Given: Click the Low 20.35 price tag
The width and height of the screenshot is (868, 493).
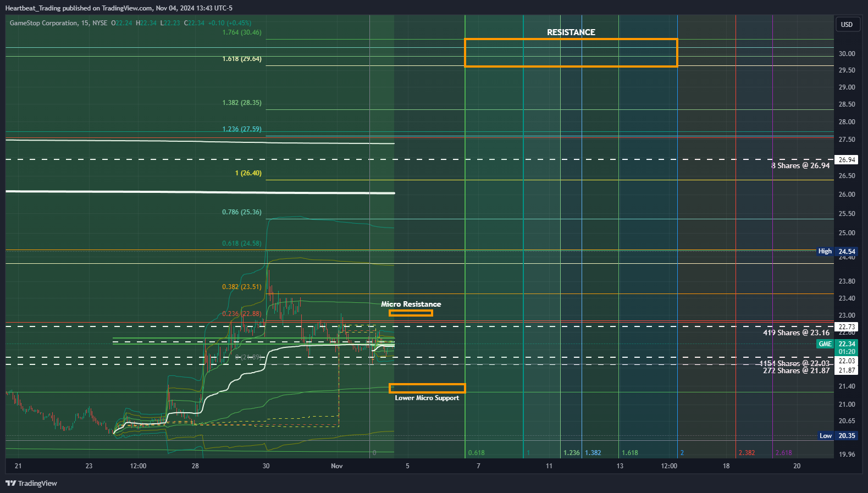Looking at the screenshot, I should click(838, 436).
